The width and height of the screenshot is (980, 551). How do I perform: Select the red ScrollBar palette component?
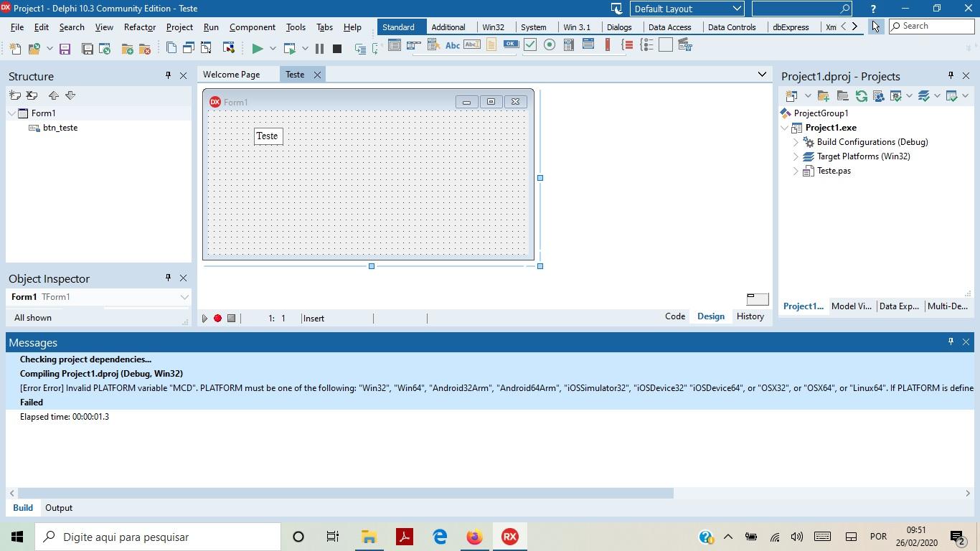608,45
